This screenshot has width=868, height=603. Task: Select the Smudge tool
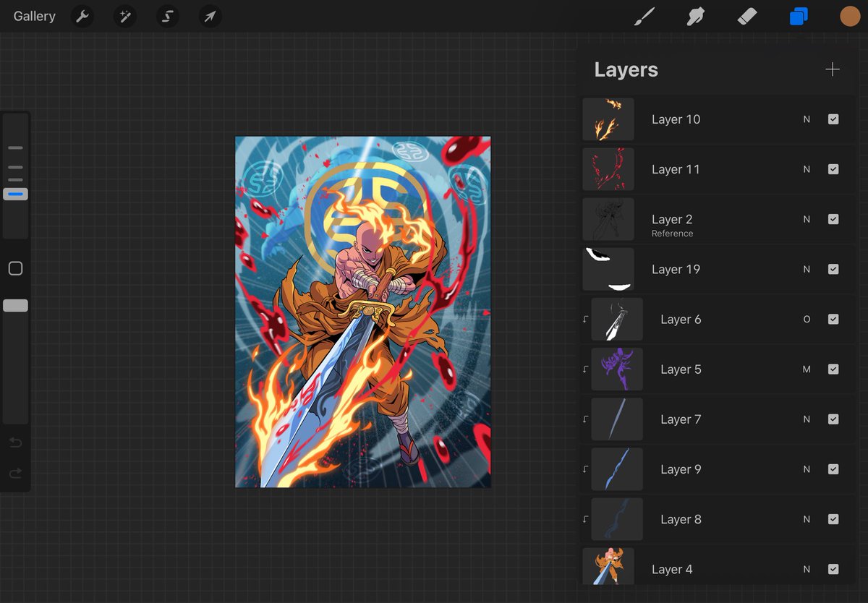pos(696,16)
